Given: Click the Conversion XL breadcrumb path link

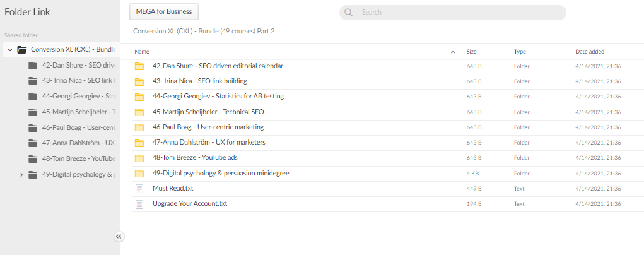Looking at the screenshot, I should [204, 31].
